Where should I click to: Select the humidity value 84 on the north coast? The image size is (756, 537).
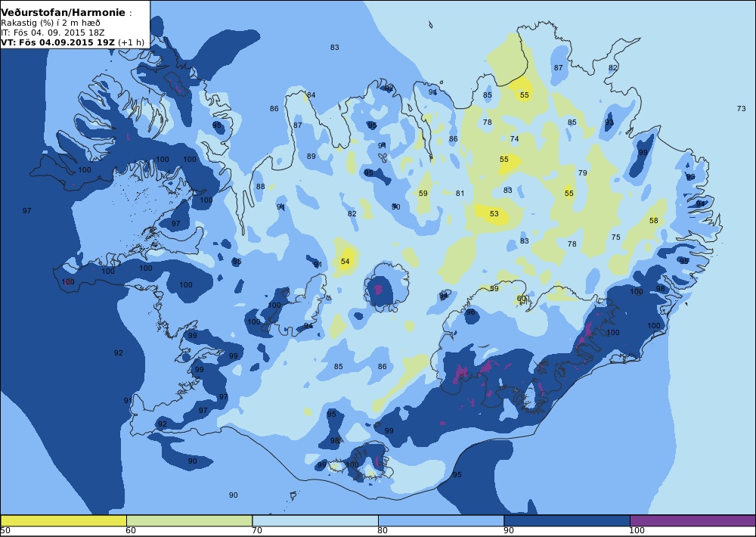(x=311, y=95)
